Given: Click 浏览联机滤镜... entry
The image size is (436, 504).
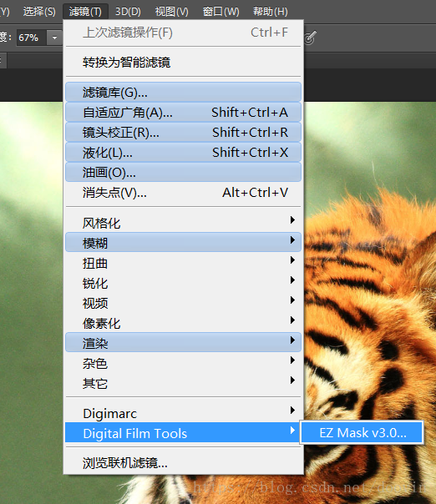Looking at the screenshot, I should point(184,462).
